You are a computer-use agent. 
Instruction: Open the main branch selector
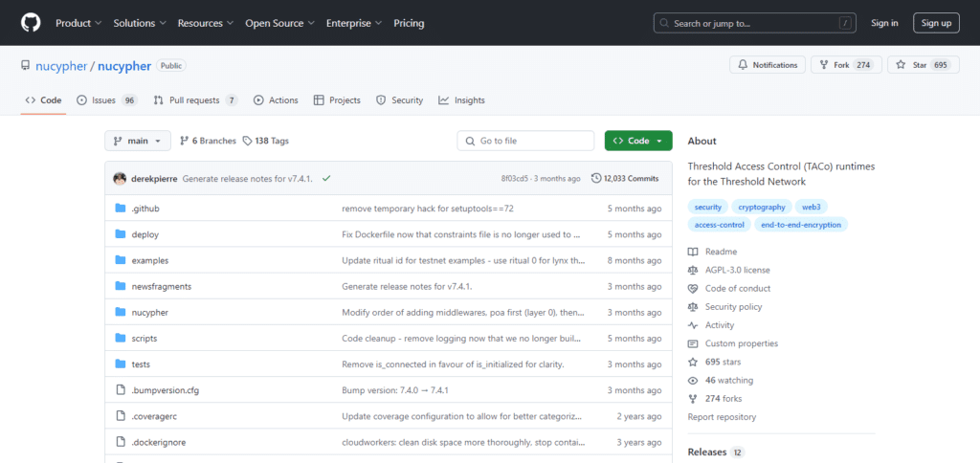tap(138, 142)
